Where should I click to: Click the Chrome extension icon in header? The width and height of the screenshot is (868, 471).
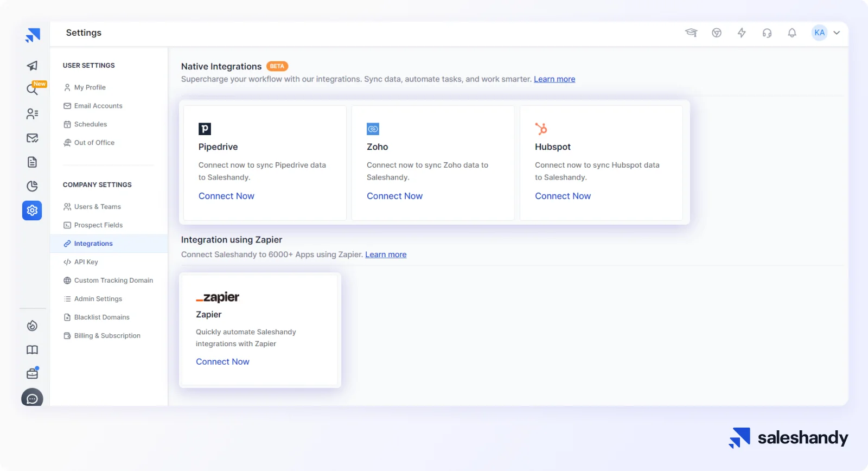(x=717, y=33)
